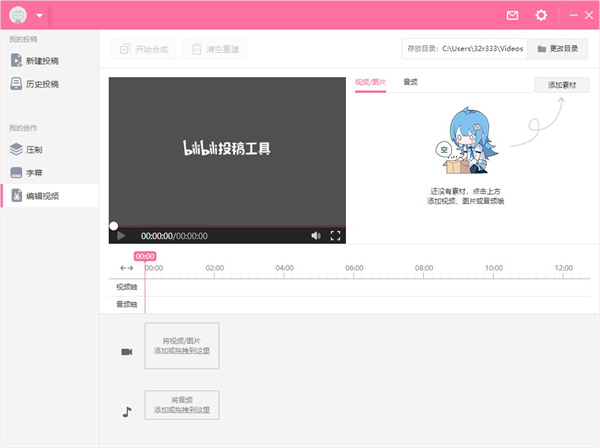
Task: Mute the preview volume speaker icon
Action: [x=316, y=236]
